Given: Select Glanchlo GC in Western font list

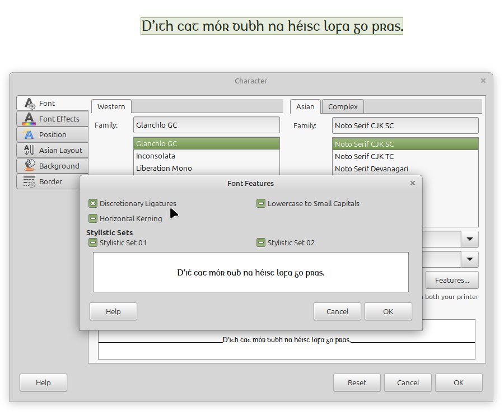Looking at the screenshot, I should click(x=206, y=144).
